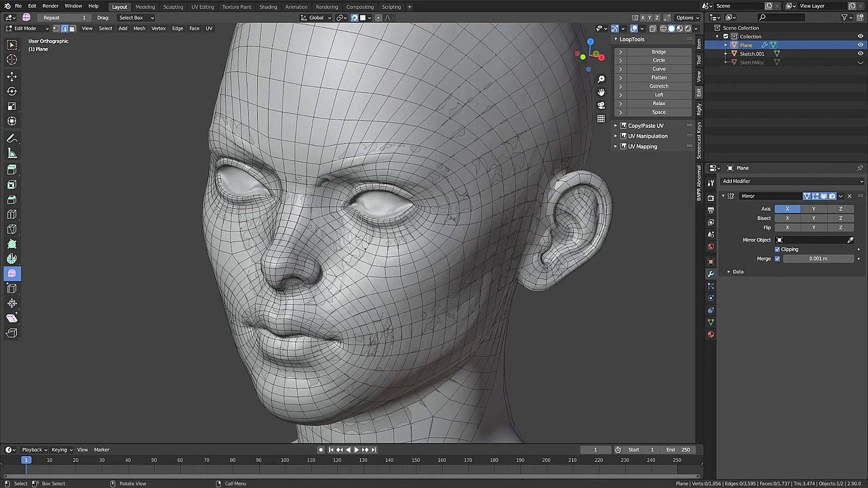Hide Sketch.001 using its eye icon
The image size is (868, 488).
861,54
